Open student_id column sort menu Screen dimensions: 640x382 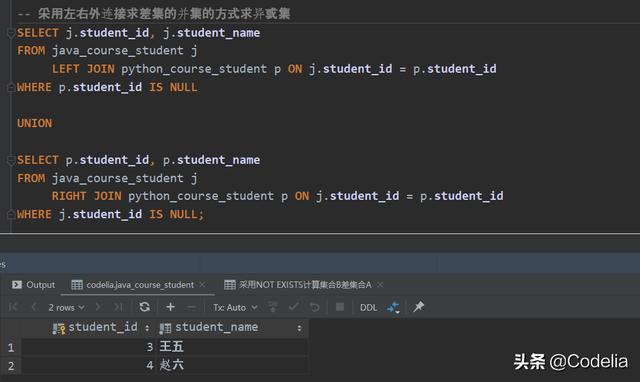tap(147, 328)
